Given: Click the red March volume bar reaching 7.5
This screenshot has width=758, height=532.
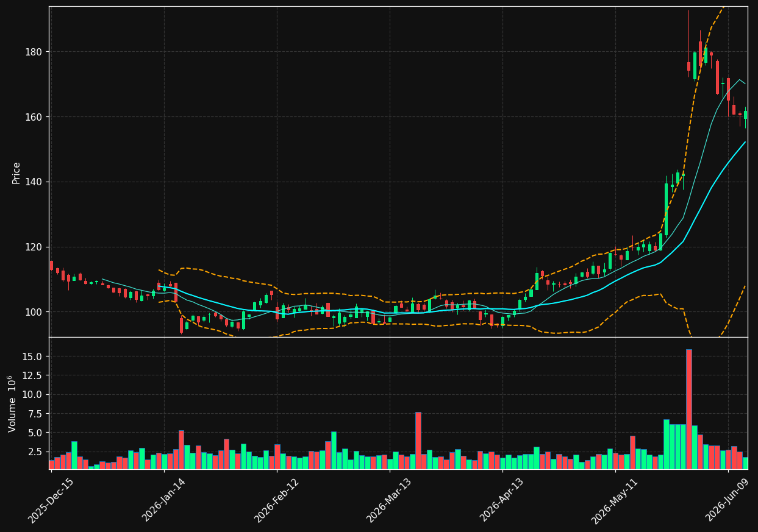Looking at the screenshot, I should pyautogui.click(x=418, y=441).
